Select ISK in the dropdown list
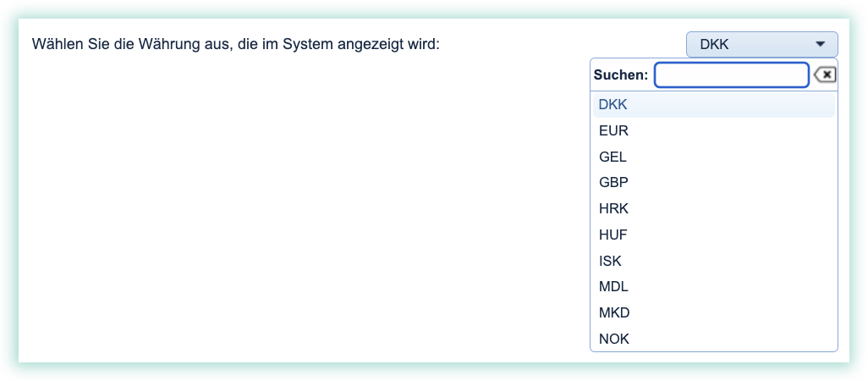This screenshot has height=381, width=868. coord(610,261)
